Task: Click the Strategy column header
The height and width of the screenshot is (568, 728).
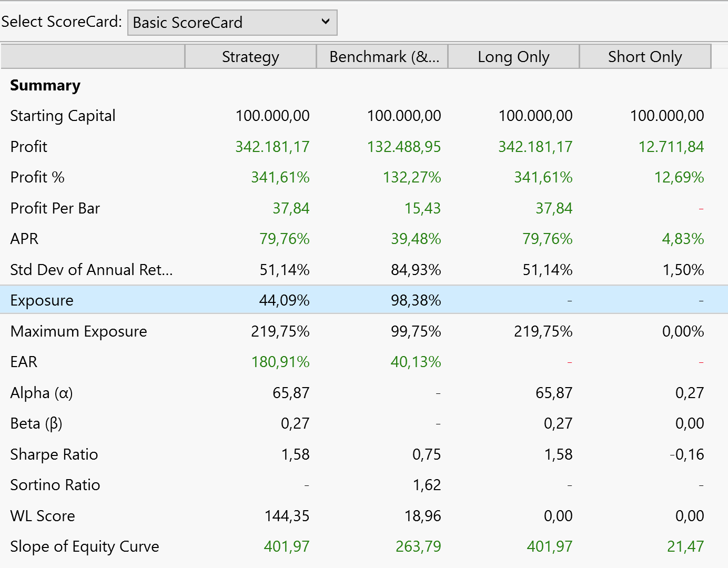Action: 250,57
